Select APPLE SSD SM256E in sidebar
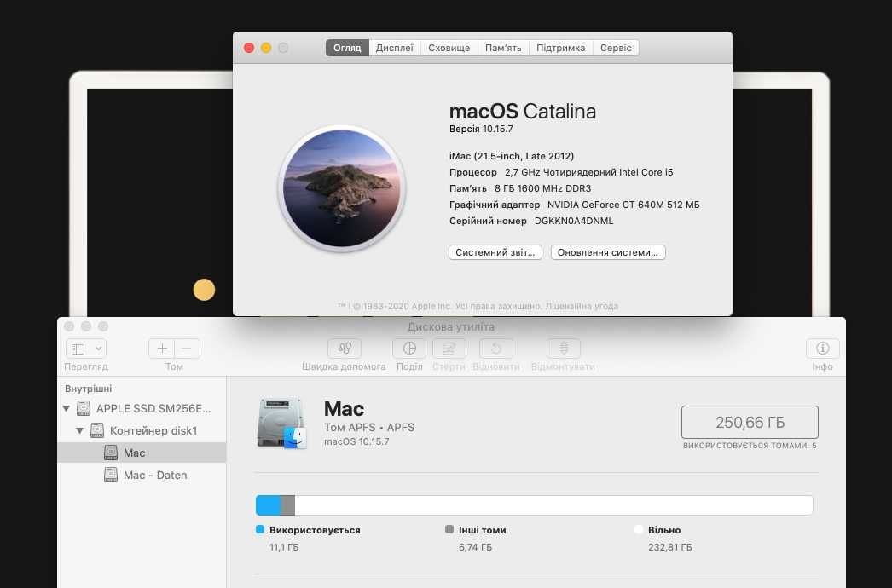The image size is (892, 588). click(x=142, y=408)
